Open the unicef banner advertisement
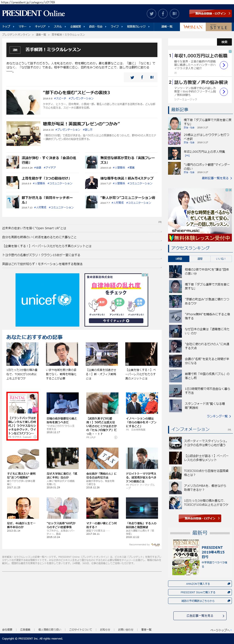 (x=47, y=300)
